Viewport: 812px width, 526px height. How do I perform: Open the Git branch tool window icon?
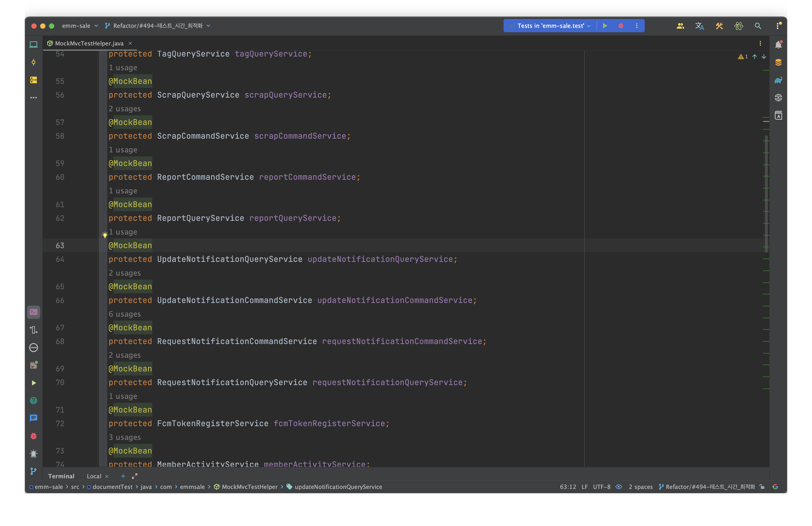coord(34,471)
